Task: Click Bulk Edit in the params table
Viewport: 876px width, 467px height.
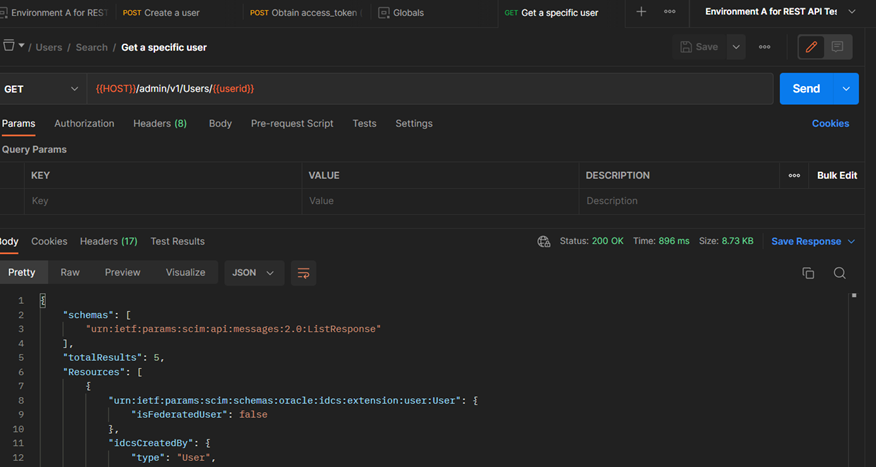Action: tap(837, 175)
